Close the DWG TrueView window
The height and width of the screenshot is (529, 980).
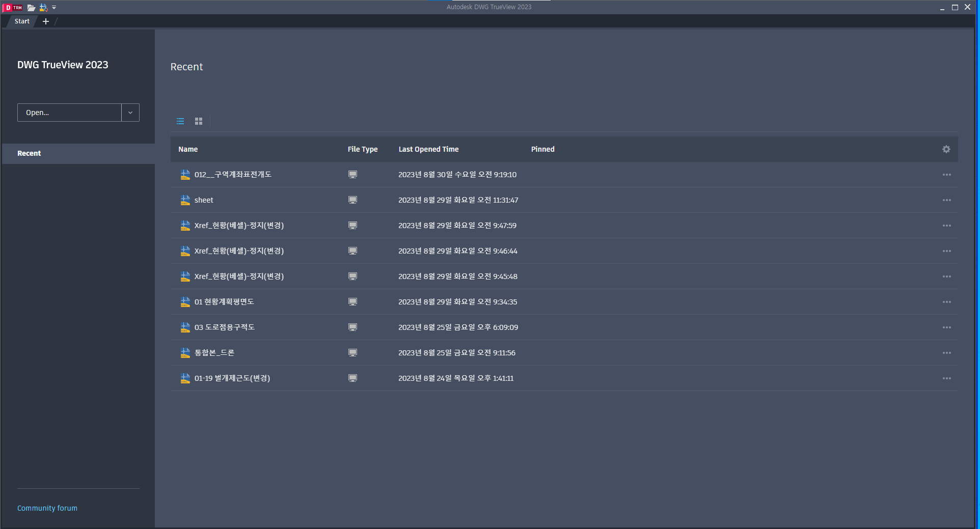[x=968, y=8]
